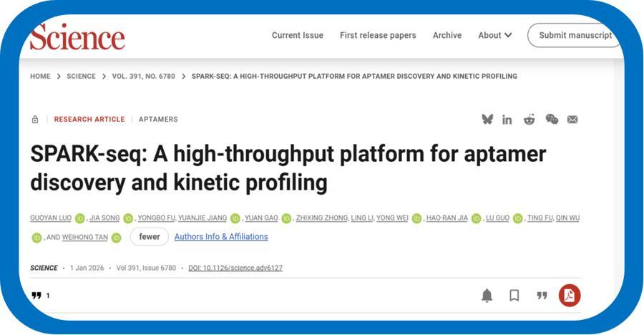Viewport: 644px width, 335px height.
Task: Bookmark this article
Action: pos(514,296)
